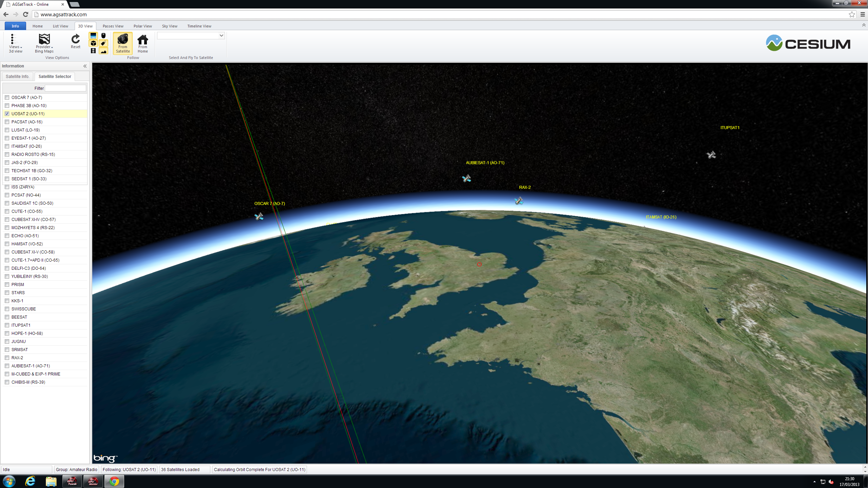The width and height of the screenshot is (868, 488).
Task: Check the SWISSCUBE checkbox
Action: pos(7,309)
